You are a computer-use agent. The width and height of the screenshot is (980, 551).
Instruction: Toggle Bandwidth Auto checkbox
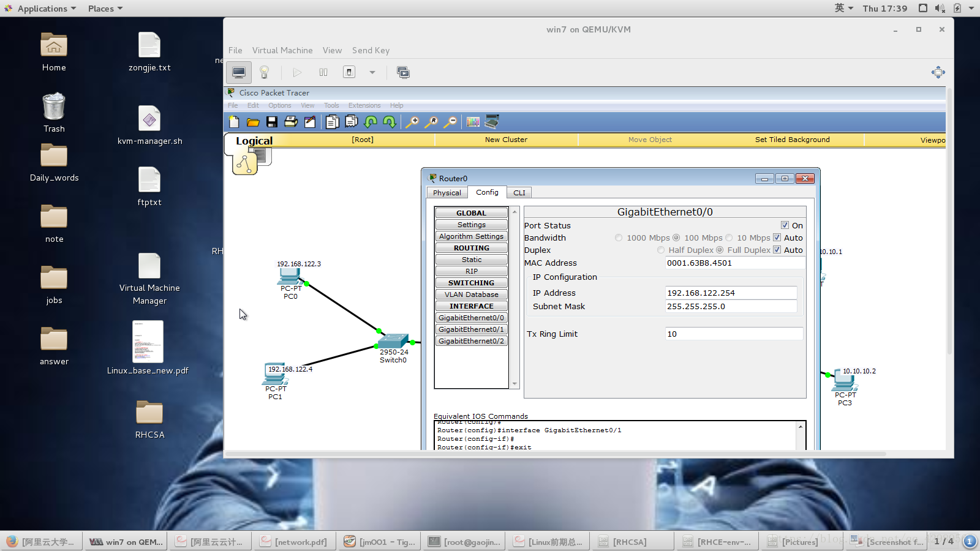(777, 238)
